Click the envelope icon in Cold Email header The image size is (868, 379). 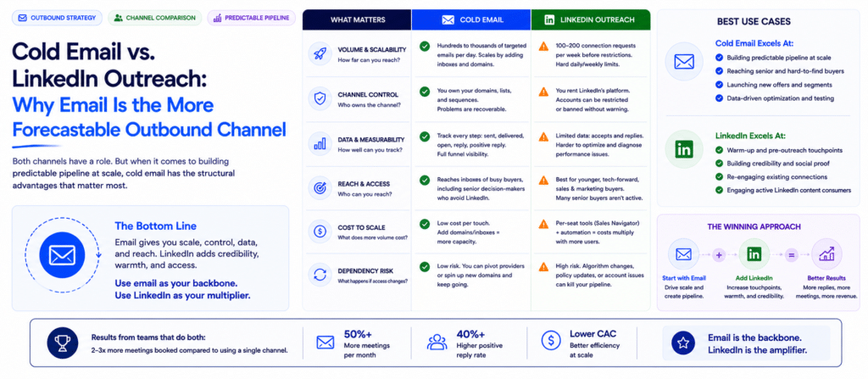448,20
